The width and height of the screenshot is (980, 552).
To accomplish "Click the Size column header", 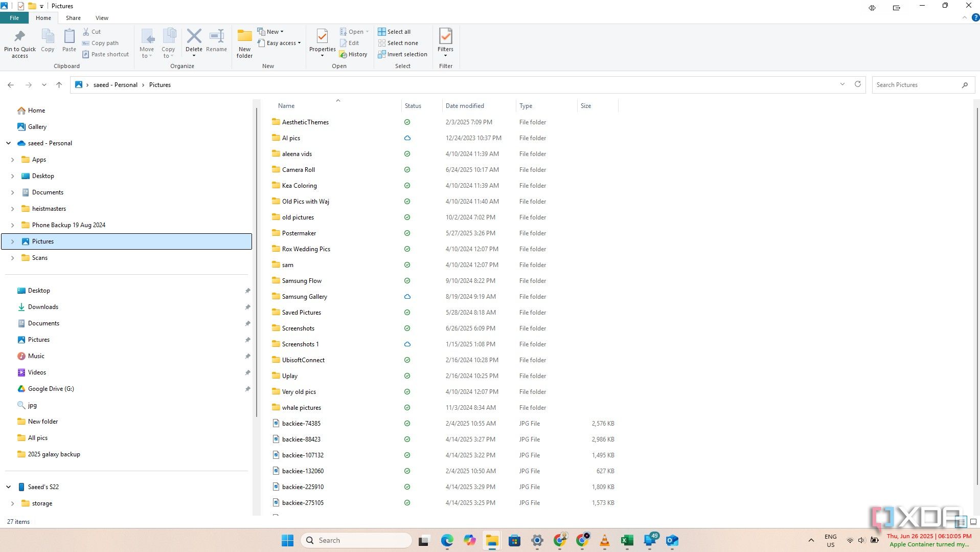I will (x=586, y=106).
